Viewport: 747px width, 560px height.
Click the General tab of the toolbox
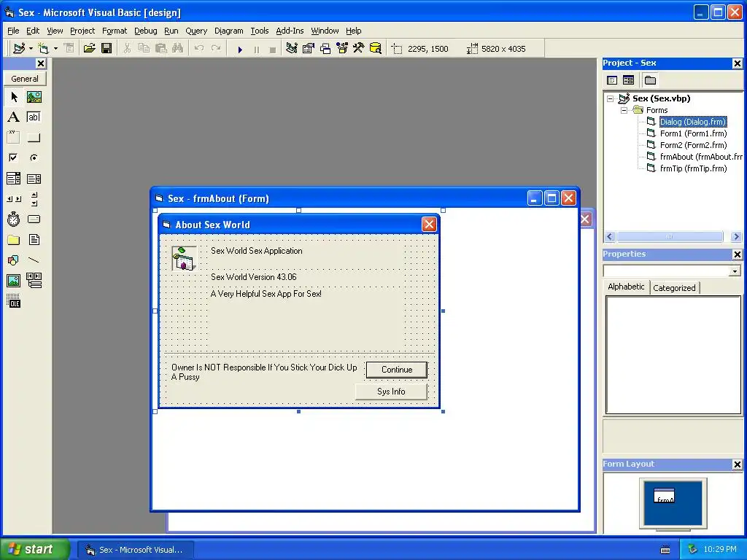click(25, 79)
